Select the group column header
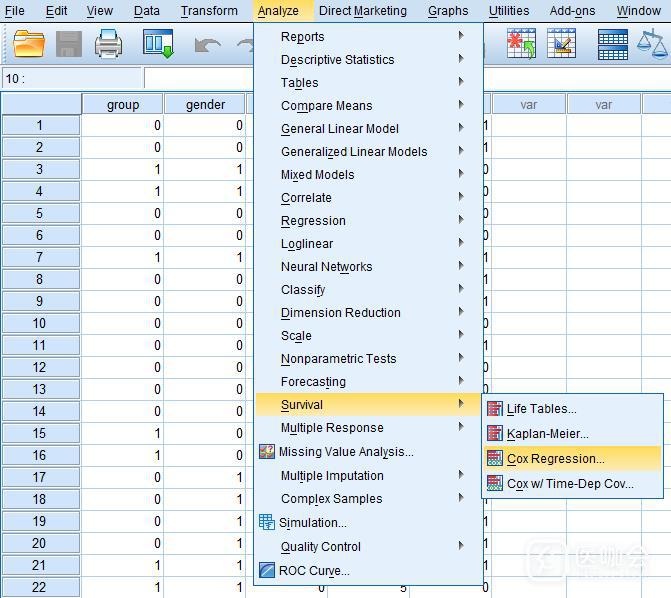671x598 pixels. coord(122,104)
